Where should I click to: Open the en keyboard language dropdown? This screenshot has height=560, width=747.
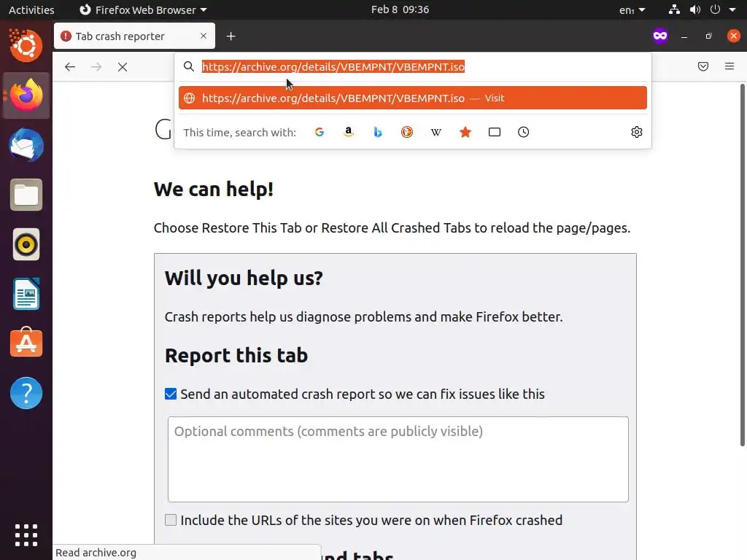[x=632, y=10]
